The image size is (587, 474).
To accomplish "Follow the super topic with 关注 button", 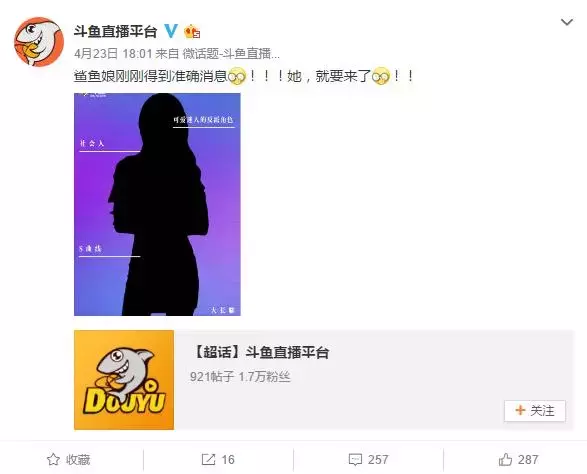I will point(535,411).
